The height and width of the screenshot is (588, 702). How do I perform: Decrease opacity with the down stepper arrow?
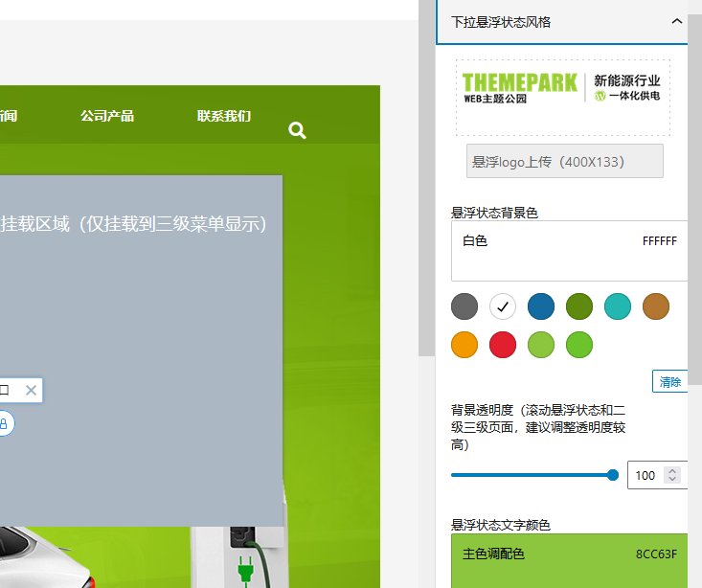pyautogui.click(x=672, y=479)
